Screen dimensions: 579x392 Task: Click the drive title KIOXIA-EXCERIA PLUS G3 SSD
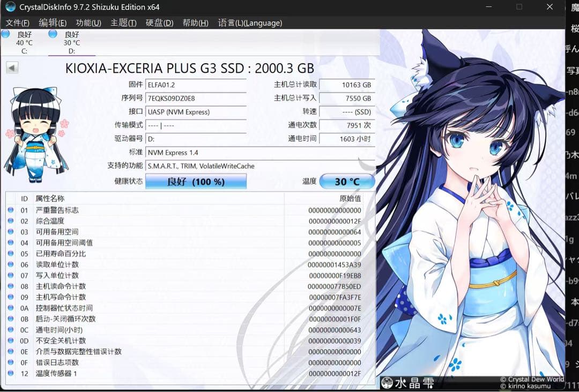click(155, 68)
